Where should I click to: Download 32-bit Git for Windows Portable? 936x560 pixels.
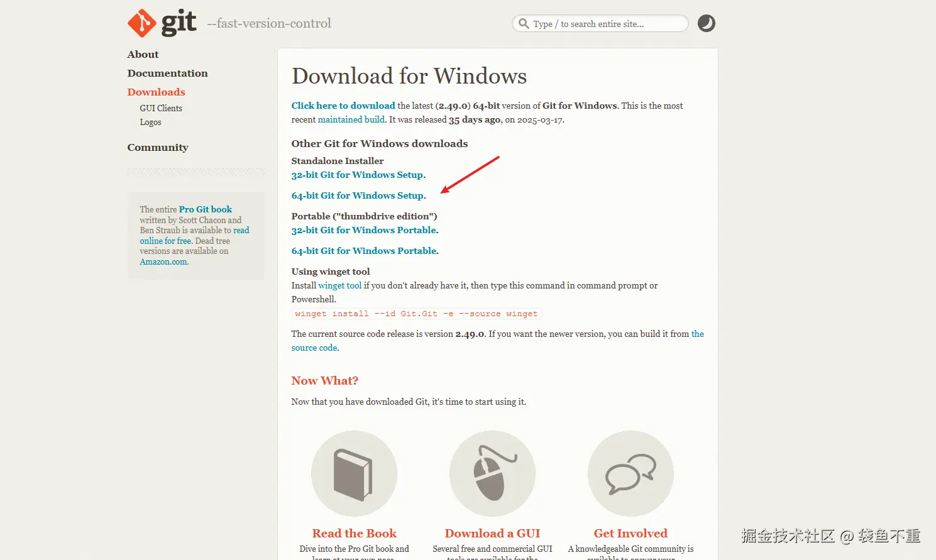363,230
